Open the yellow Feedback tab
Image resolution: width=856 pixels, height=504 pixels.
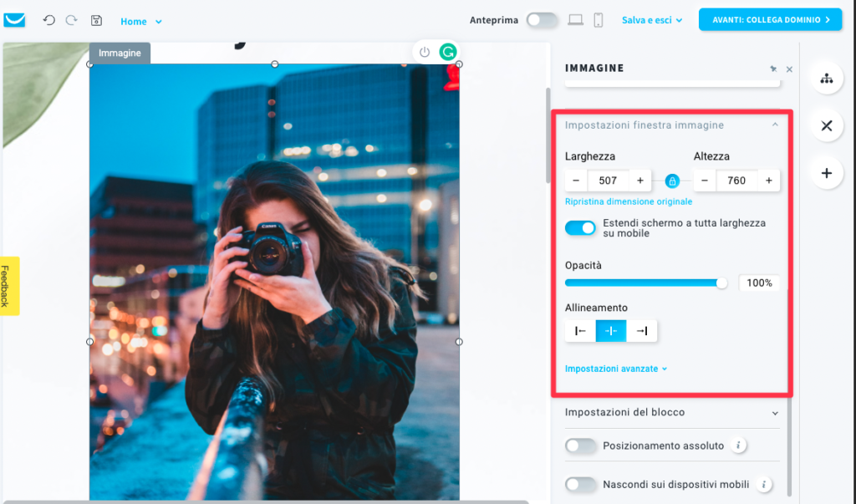coord(9,286)
